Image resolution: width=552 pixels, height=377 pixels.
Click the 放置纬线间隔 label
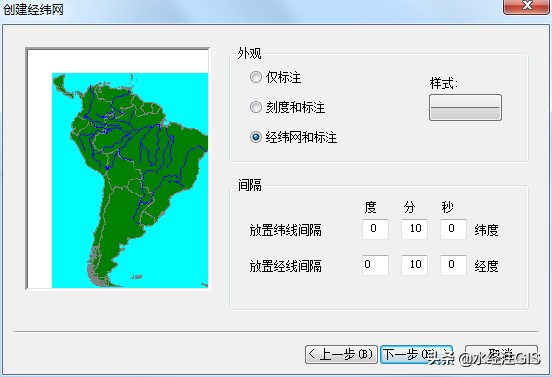tap(286, 230)
